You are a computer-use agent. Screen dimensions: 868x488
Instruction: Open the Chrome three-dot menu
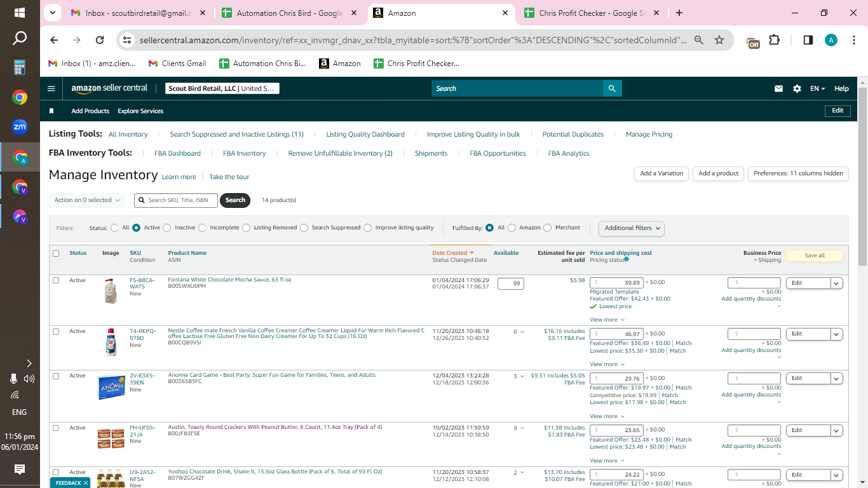(852, 40)
